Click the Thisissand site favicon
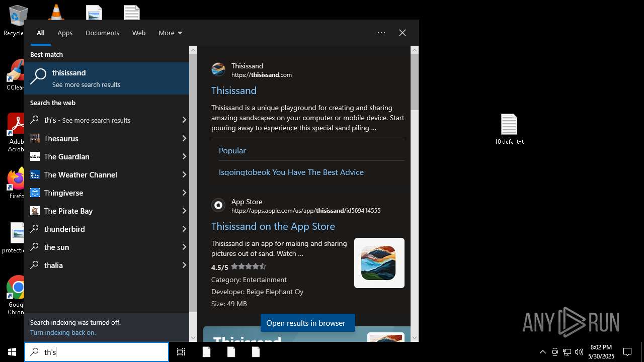 218,69
